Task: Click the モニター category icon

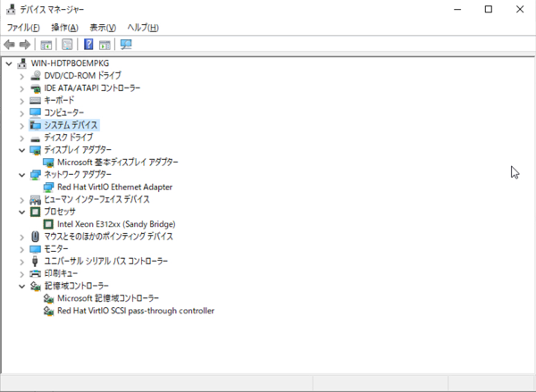Action: (x=35, y=249)
